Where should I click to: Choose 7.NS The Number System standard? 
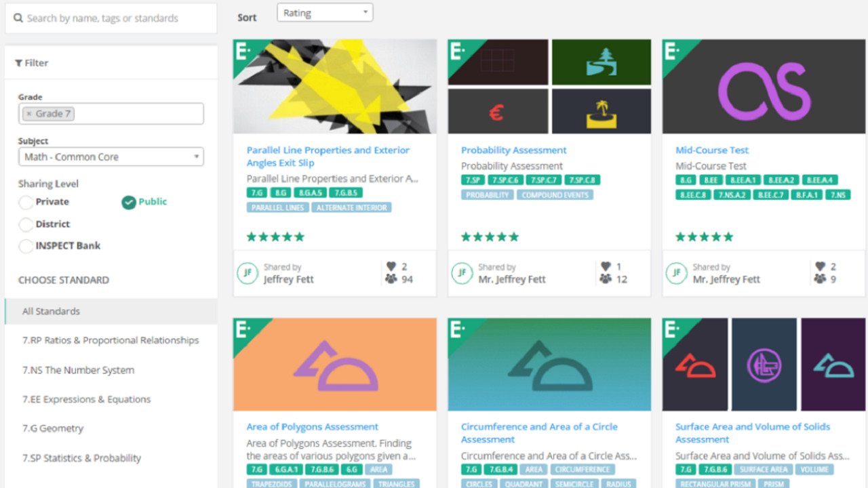click(x=78, y=370)
